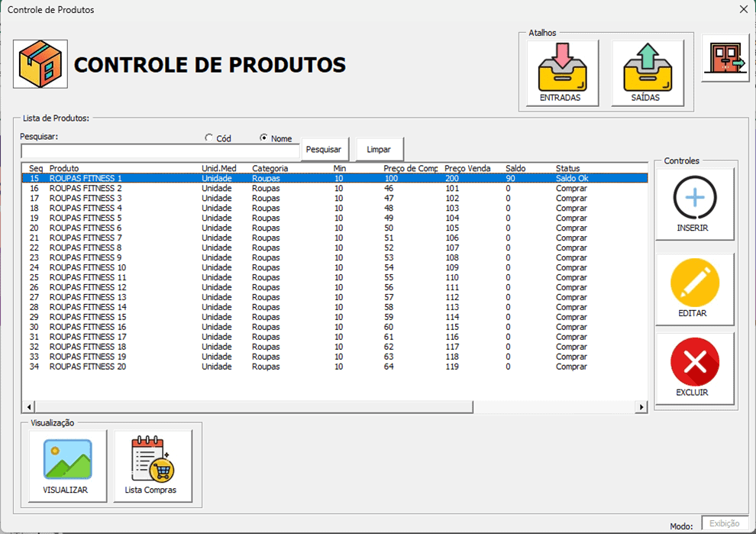
Task: Click the Status column header
Action: pyautogui.click(x=567, y=168)
